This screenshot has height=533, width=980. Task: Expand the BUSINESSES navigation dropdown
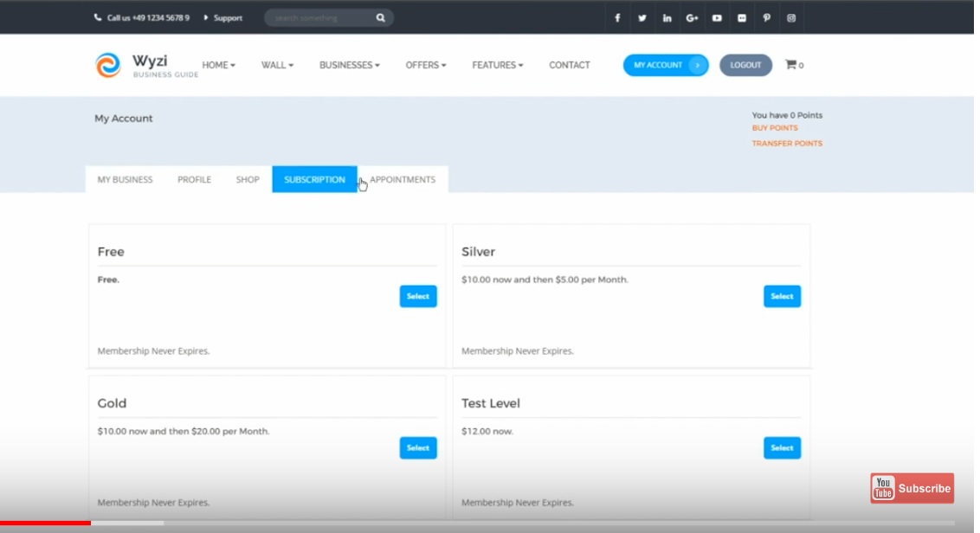pyautogui.click(x=349, y=65)
